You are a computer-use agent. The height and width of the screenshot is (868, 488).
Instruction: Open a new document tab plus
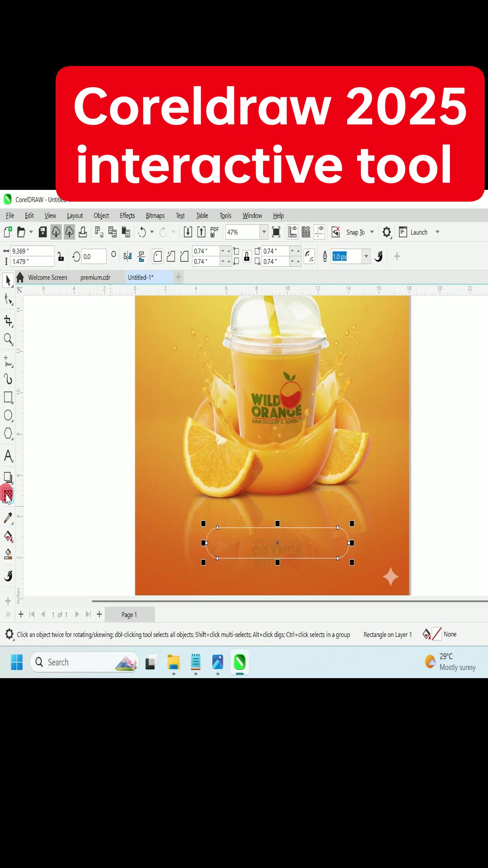(x=178, y=277)
